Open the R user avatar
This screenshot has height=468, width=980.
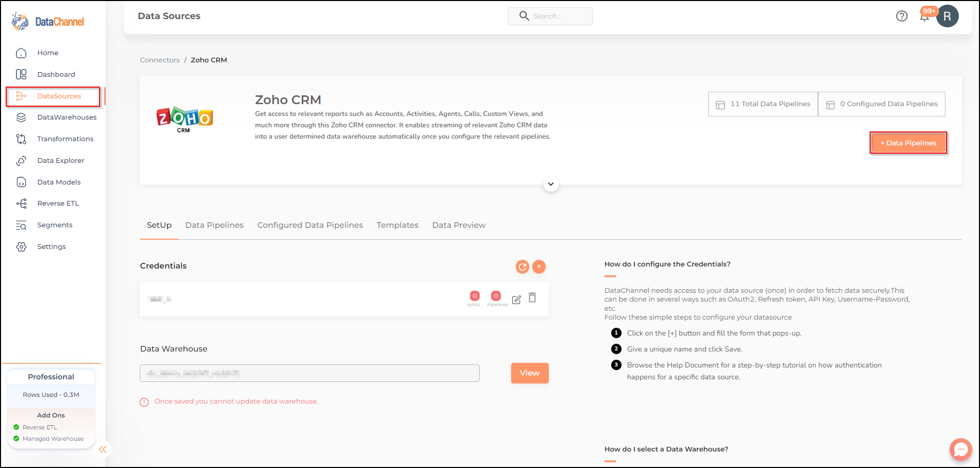948,16
